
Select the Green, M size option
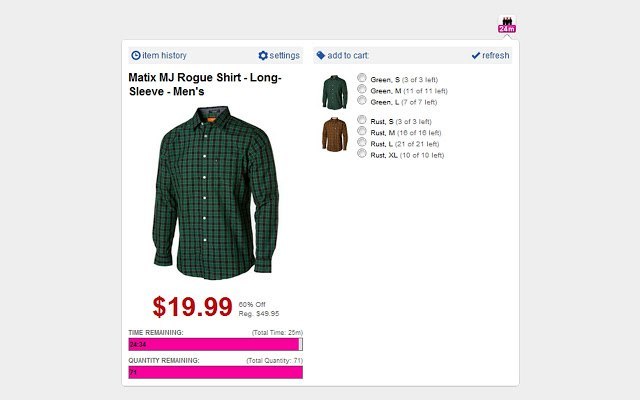pos(362,89)
